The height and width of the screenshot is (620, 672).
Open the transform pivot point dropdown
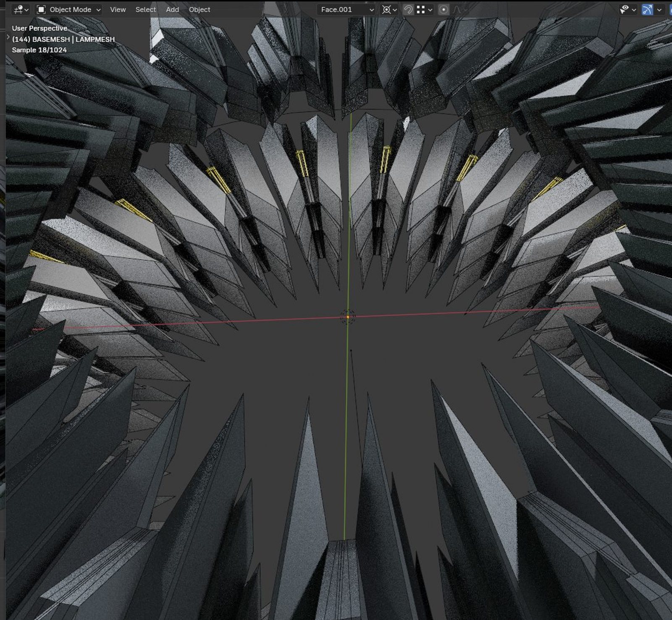tap(389, 9)
